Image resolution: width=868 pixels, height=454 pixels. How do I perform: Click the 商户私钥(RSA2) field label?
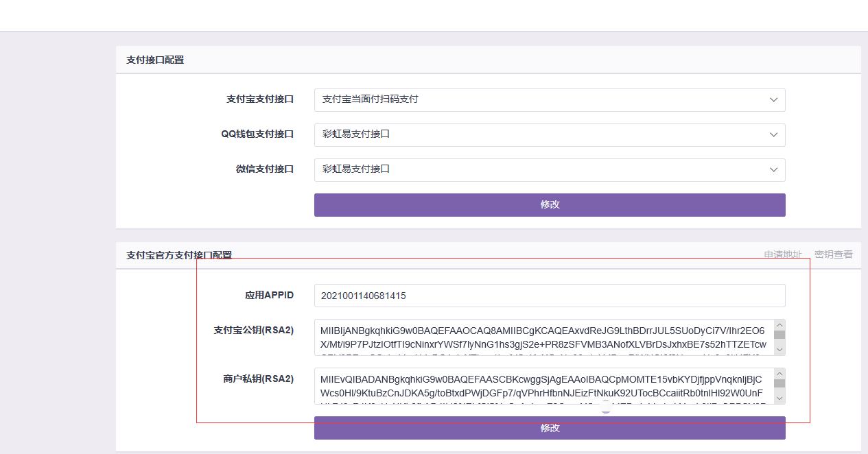[258, 379]
